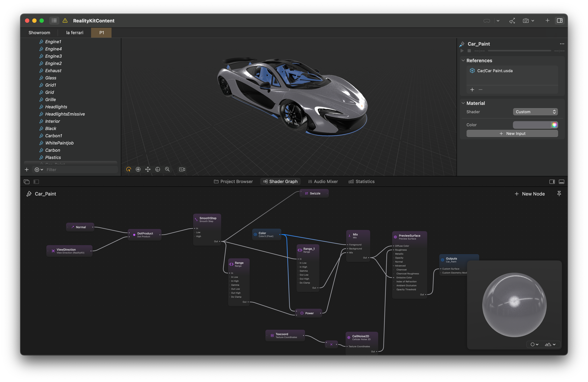Pin the shader graph with pushpin icon
588x382 pixels.
(x=559, y=194)
